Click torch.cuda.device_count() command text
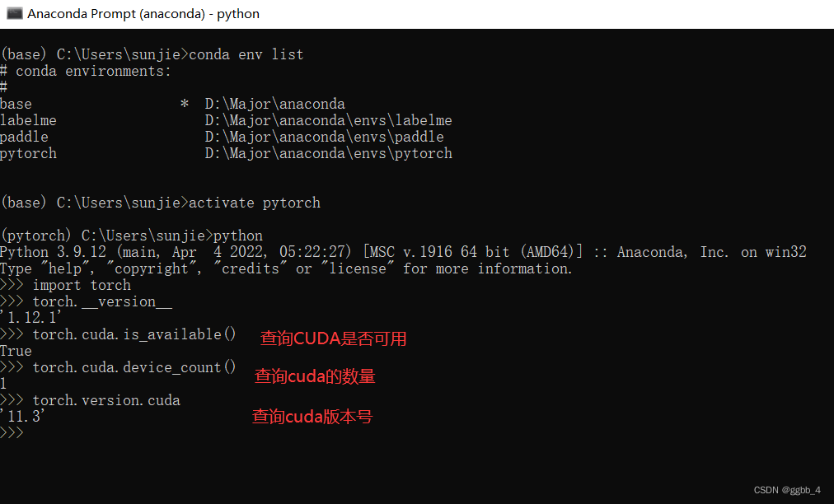Image resolution: width=834 pixels, height=504 pixels. pos(134,367)
